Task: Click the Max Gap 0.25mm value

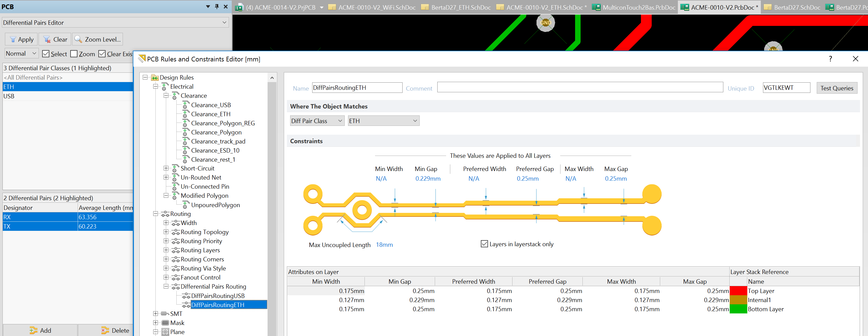Action: click(x=616, y=178)
